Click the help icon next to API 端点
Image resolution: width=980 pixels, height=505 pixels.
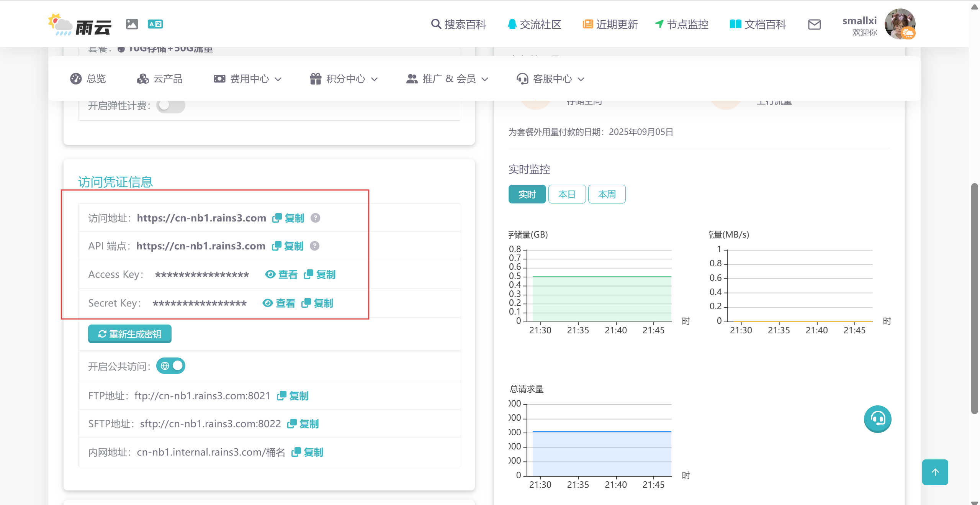[x=314, y=246]
